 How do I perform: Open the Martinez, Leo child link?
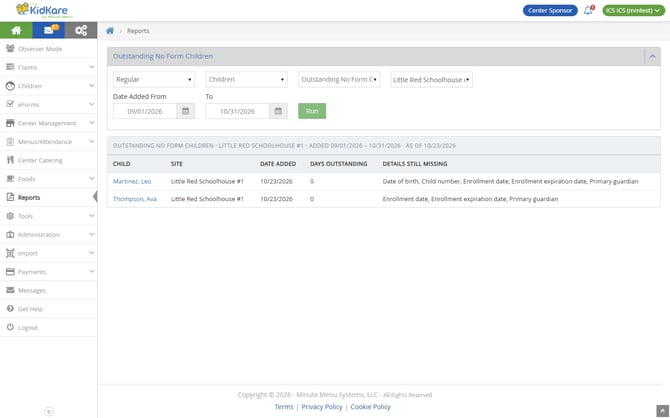click(132, 181)
